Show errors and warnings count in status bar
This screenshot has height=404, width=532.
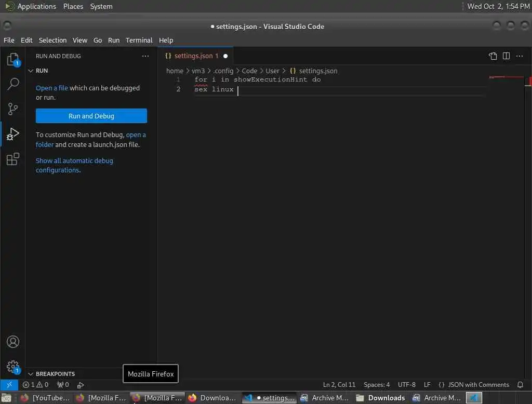click(x=36, y=385)
